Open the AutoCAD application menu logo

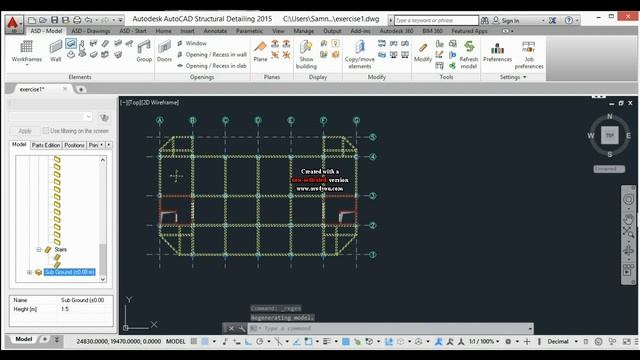[x=13, y=24]
